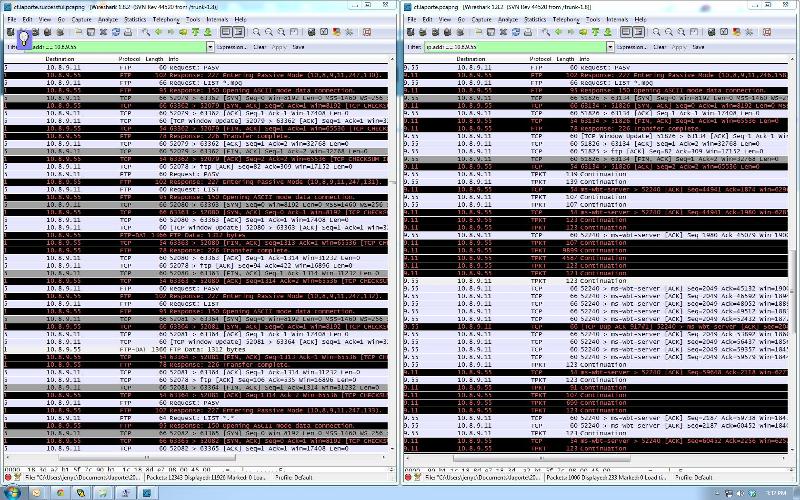The height and width of the screenshot is (500, 800).
Task: Click the right window display filter field
Action: point(515,47)
